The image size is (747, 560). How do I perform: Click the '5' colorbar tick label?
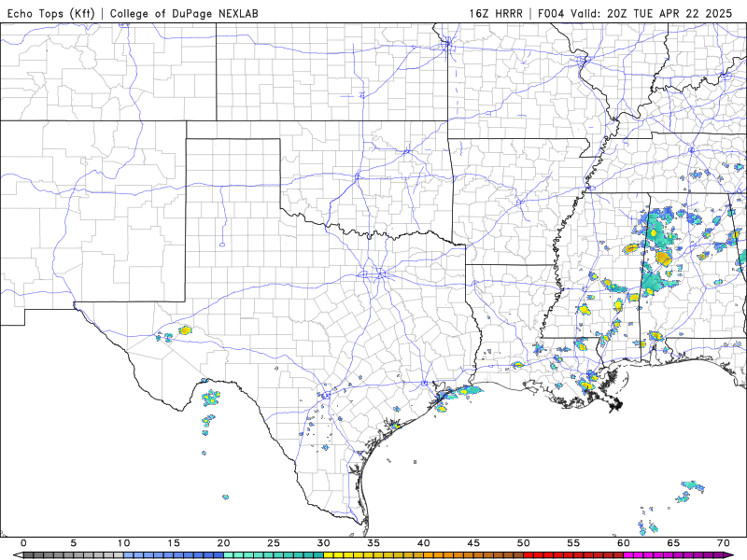coord(74,543)
